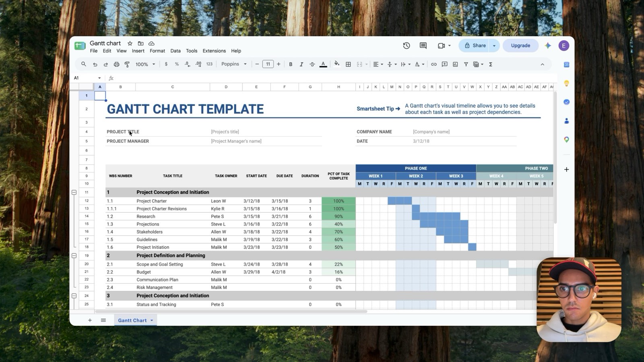The width and height of the screenshot is (644, 362).
Task: Show all sheets list button
Action: click(x=103, y=321)
